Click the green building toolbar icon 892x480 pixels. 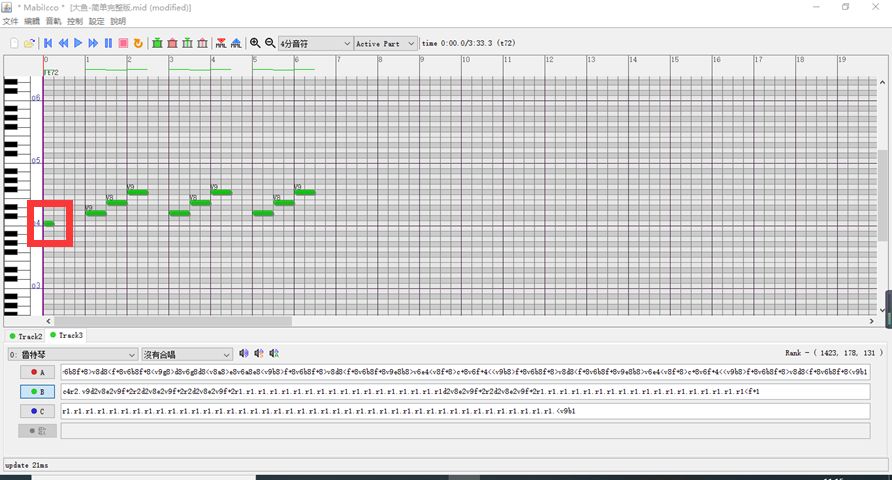158,43
